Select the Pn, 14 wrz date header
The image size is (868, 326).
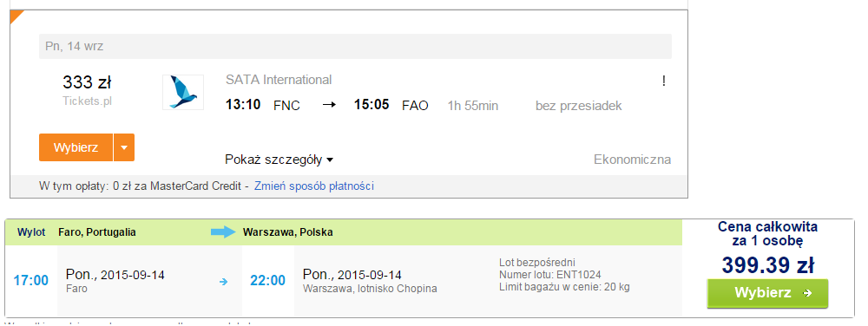74,47
